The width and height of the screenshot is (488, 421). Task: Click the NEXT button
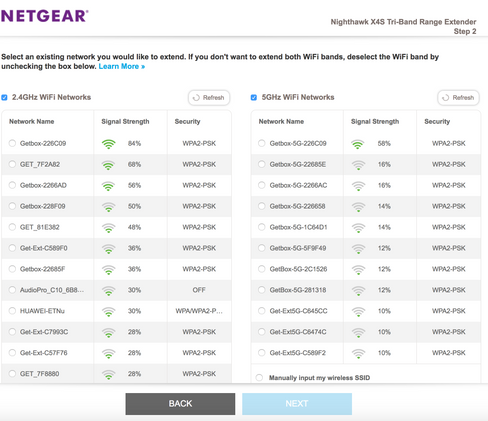pos(297,404)
